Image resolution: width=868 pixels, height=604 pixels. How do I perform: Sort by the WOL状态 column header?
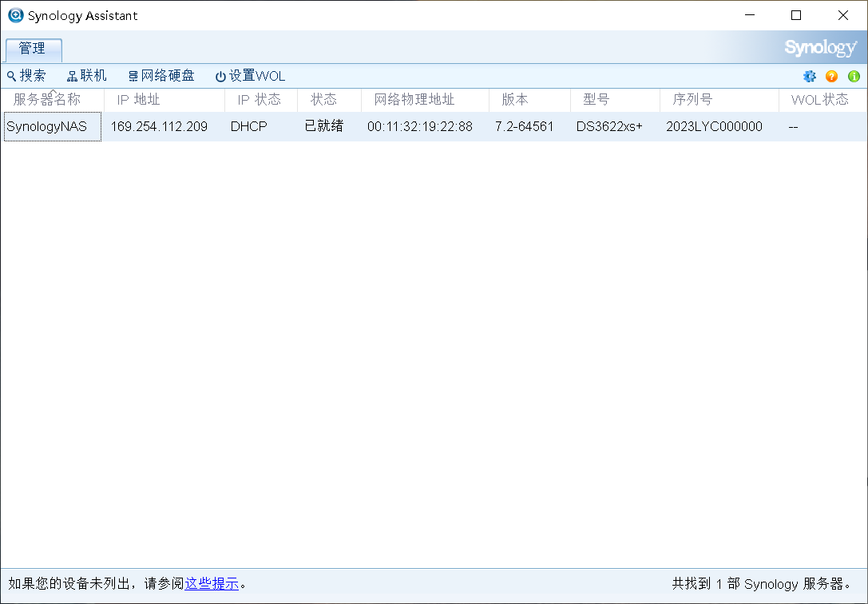[822, 100]
